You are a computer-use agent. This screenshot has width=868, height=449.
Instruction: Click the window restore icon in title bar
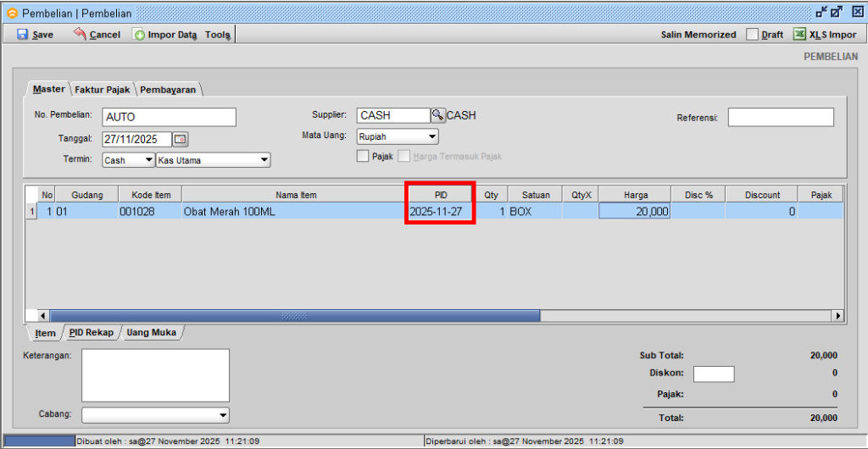click(x=837, y=13)
